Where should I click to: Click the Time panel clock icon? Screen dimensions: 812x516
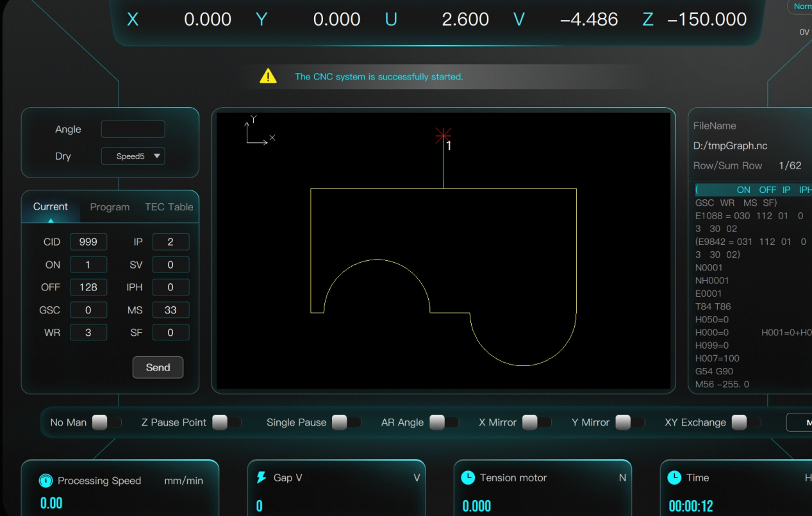[x=674, y=478]
